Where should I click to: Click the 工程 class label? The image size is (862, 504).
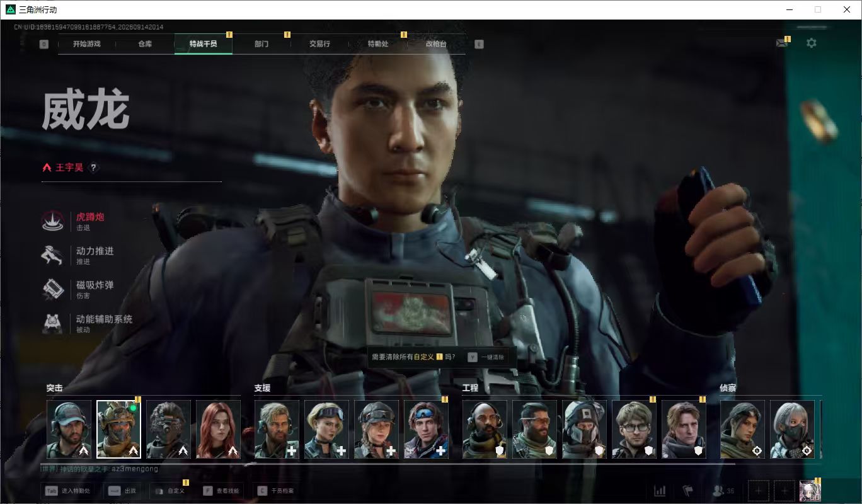pyautogui.click(x=471, y=388)
